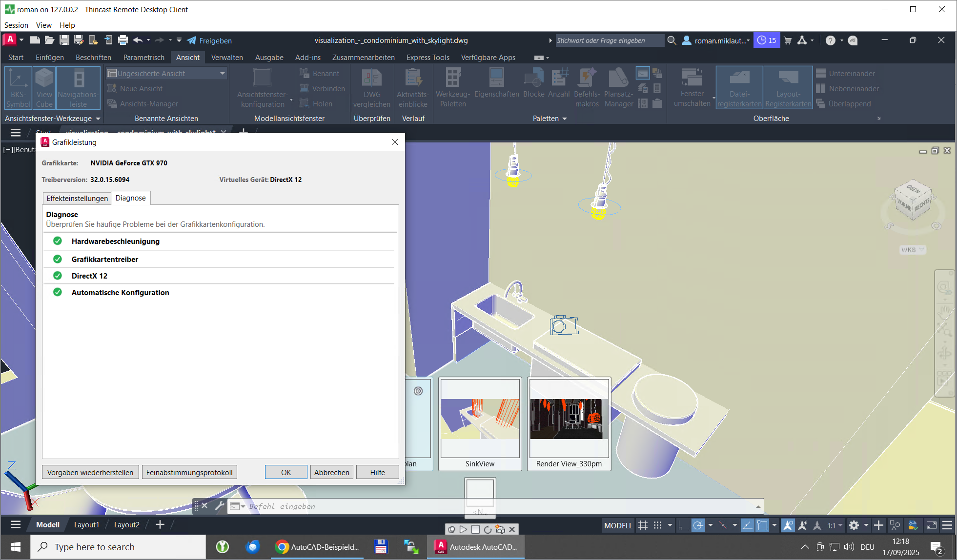The height and width of the screenshot is (560, 957).
Task: Open the quick access toolbar customize arrow
Action: (x=179, y=40)
